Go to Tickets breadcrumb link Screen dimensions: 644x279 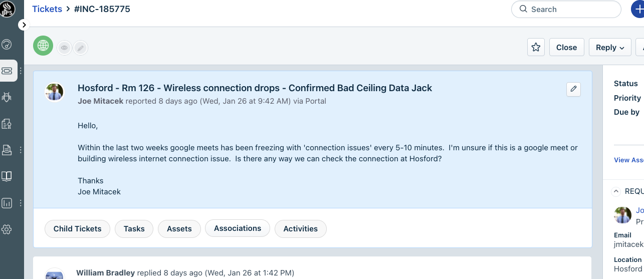(47, 9)
